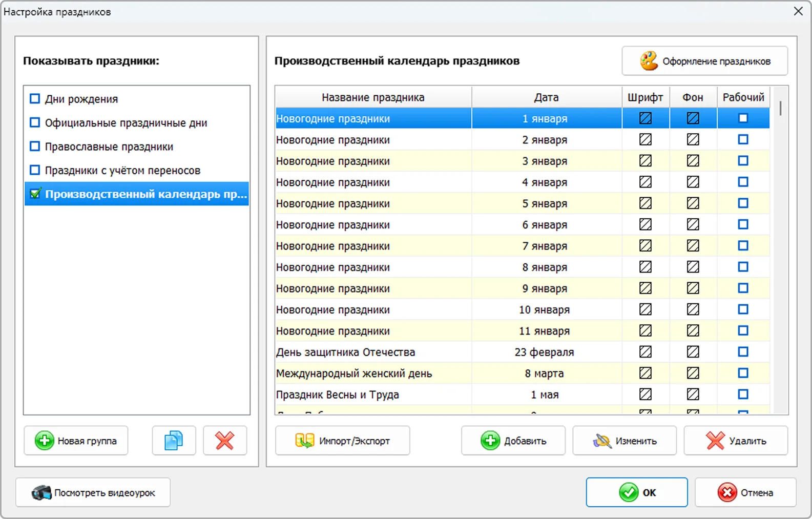Mark 23 февраля as working day

click(743, 352)
